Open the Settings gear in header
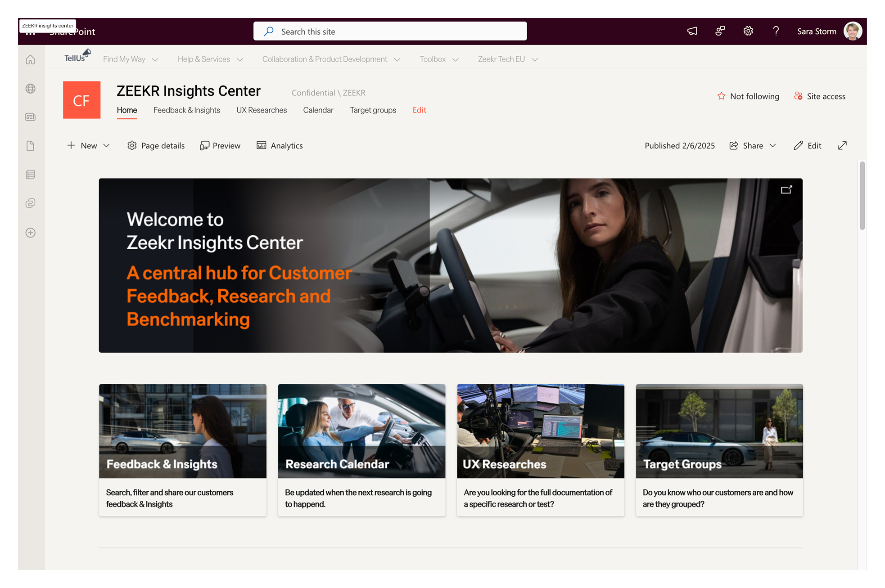This screenshot has height=588, width=885. (x=748, y=31)
